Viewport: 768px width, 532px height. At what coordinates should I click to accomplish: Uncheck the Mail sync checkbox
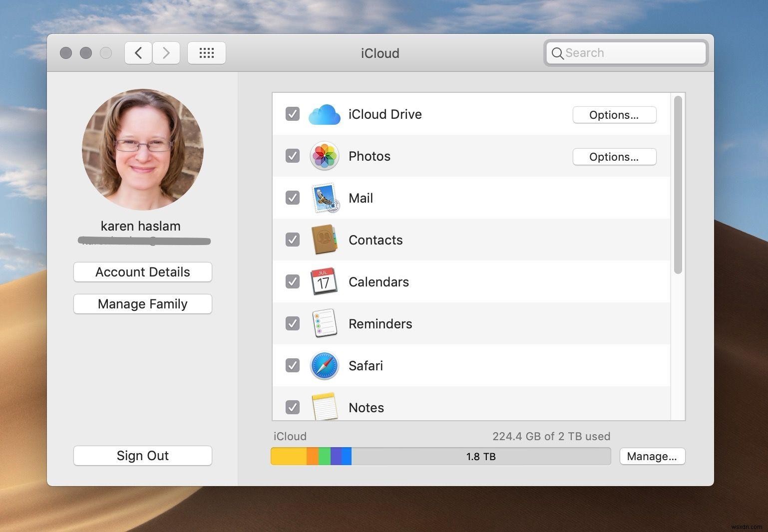293,198
